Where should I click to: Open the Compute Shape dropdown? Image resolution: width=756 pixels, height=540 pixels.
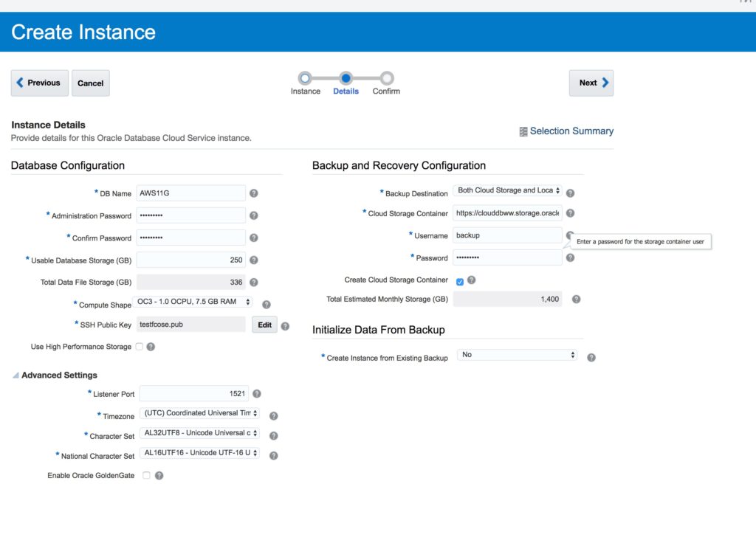pos(194,302)
